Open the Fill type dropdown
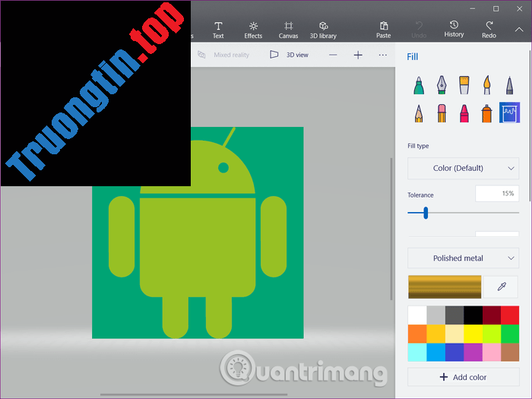 tap(463, 168)
